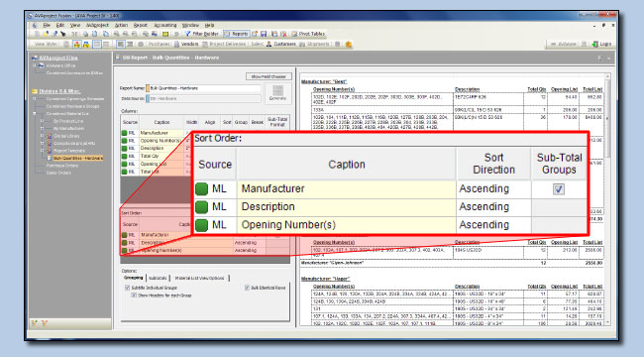Expand the Combined Openings Schedule node
The width and height of the screenshot is (644, 357).
point(35,99)
